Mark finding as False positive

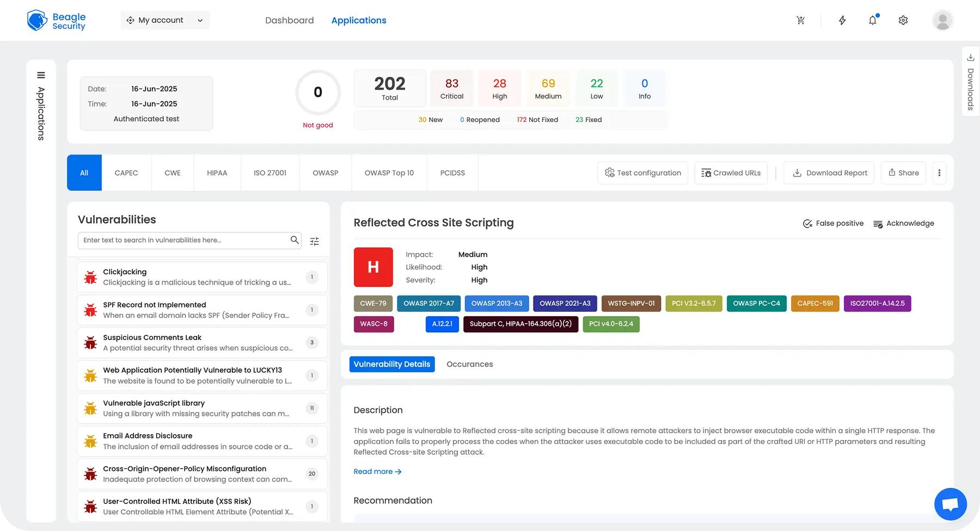coord(833,223)
